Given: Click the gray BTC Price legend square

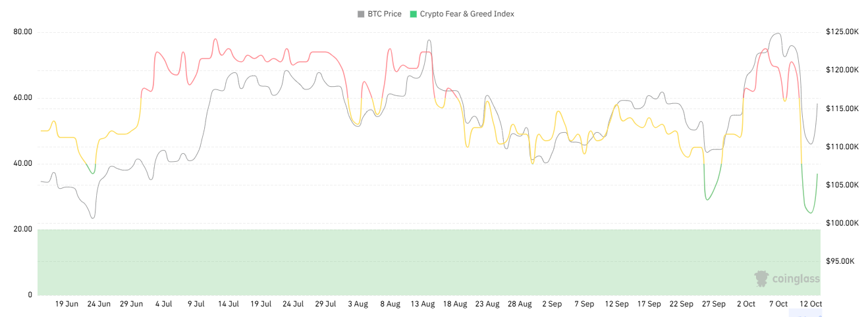Looking at the screenshot, I should 361,14.
